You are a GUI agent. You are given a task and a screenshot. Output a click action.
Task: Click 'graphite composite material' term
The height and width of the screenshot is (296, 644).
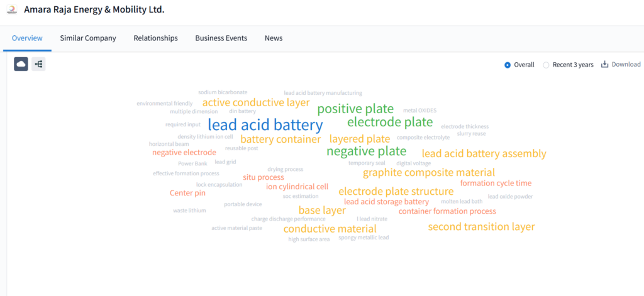(x=428, y=172)
